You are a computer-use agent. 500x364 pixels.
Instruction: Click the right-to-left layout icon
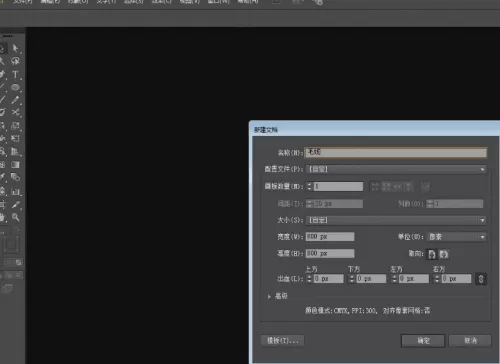425,186
